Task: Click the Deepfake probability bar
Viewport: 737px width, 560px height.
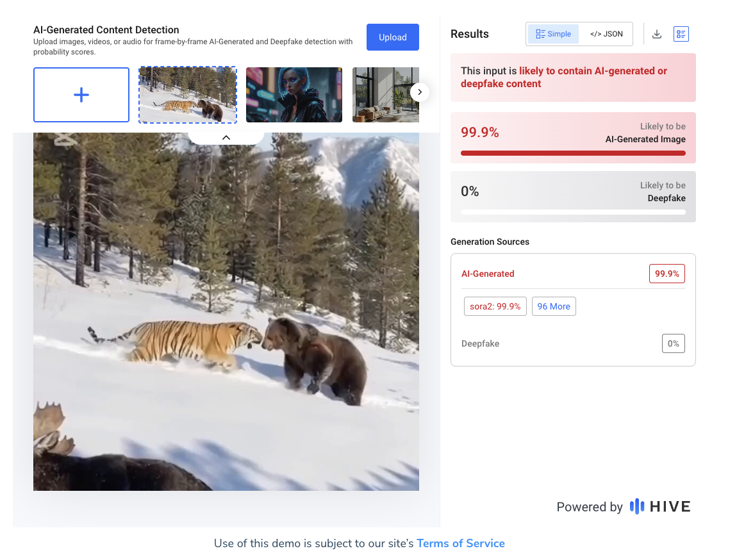Action: 573,212
